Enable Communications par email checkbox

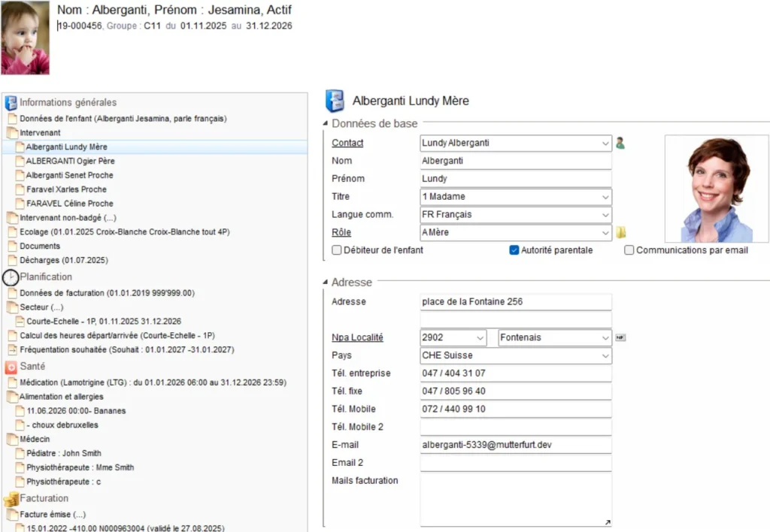(629, 250)
